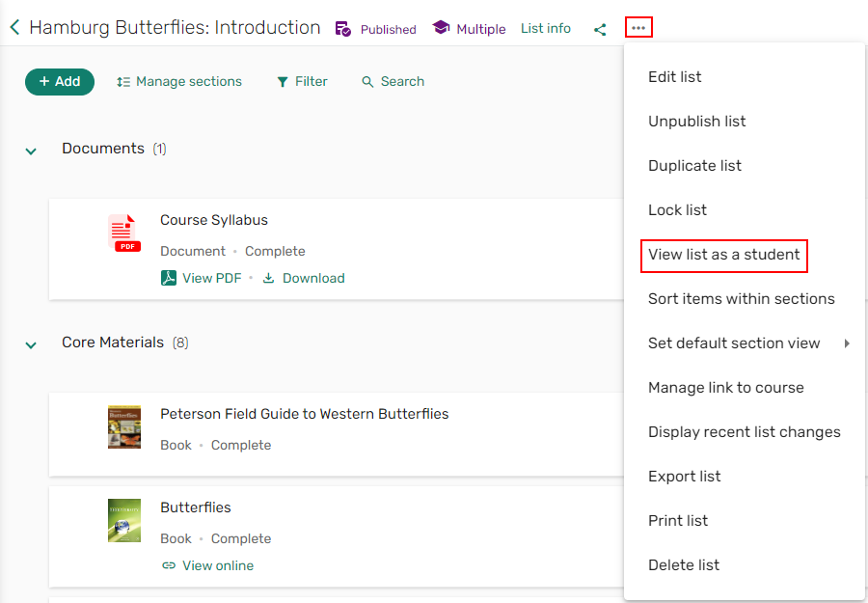Open the share list icon
The image size is (868, 603).
click(600, 29)
